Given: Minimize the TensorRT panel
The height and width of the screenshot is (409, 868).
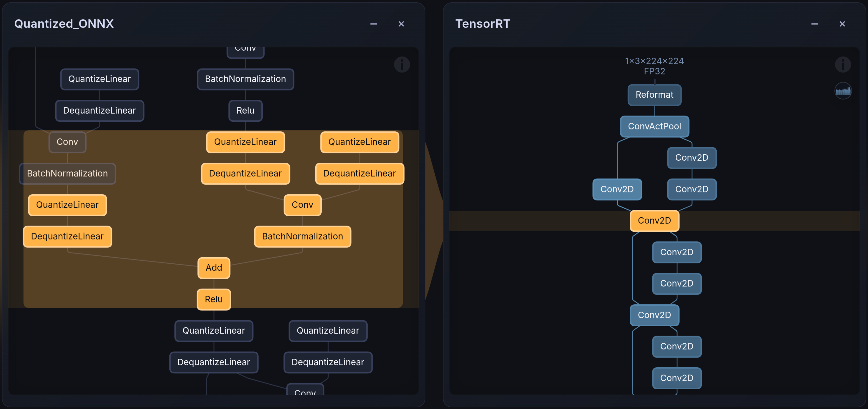Looking at the screenshot, I should coord(814,24).
